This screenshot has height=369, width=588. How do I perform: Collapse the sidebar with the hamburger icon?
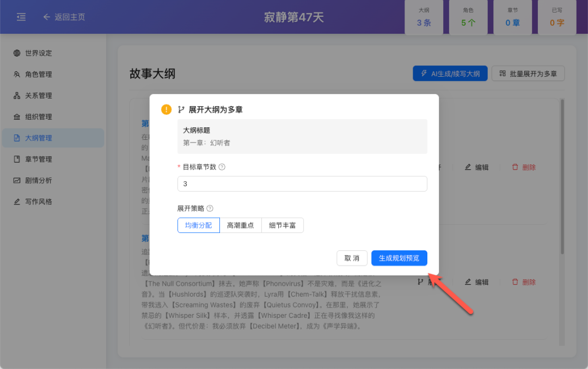pos(21,17)
